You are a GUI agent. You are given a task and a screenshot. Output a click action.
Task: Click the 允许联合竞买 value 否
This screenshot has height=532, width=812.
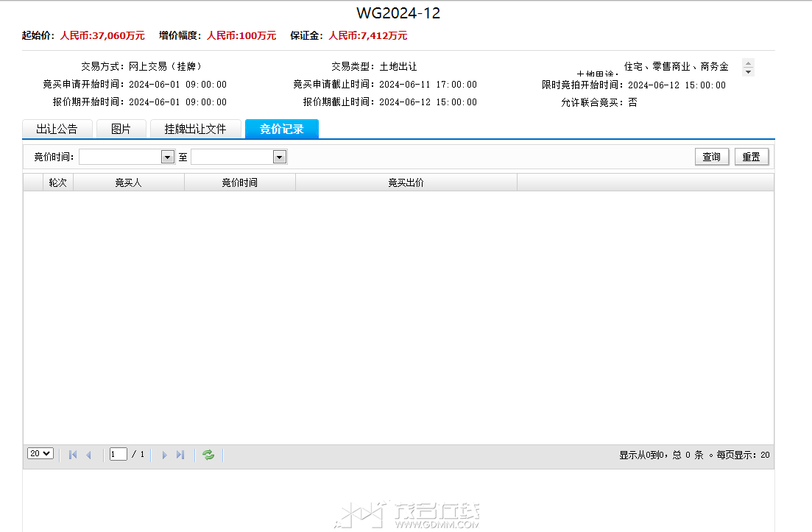(x=632, y=102)
